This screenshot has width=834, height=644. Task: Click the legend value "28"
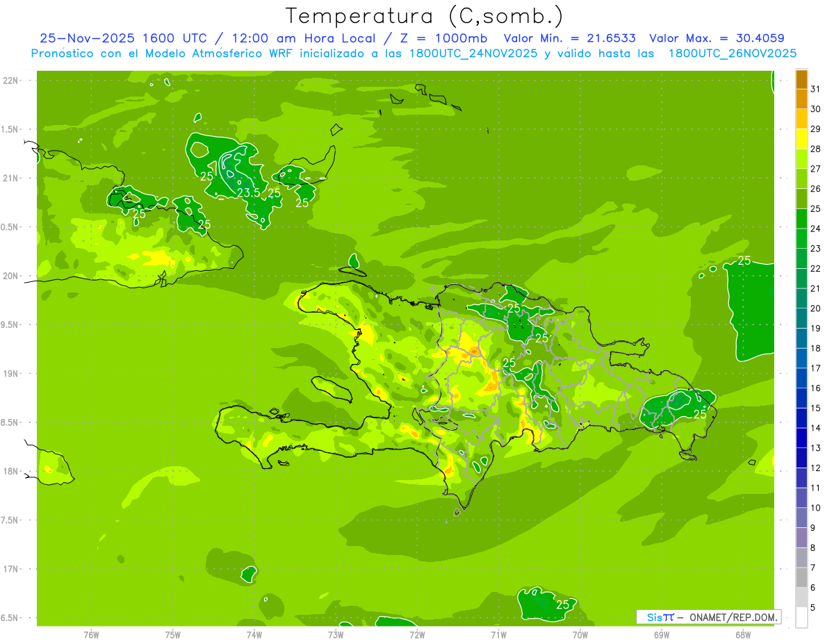pos(816,149)
